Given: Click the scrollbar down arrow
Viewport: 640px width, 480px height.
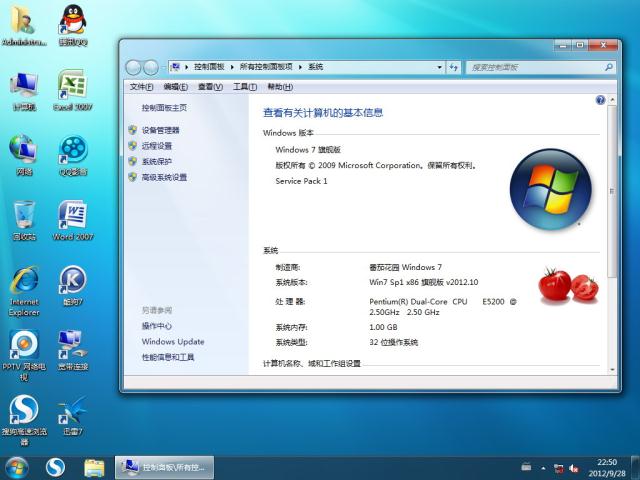Looking at the screenshot, I should coord(612,370).
